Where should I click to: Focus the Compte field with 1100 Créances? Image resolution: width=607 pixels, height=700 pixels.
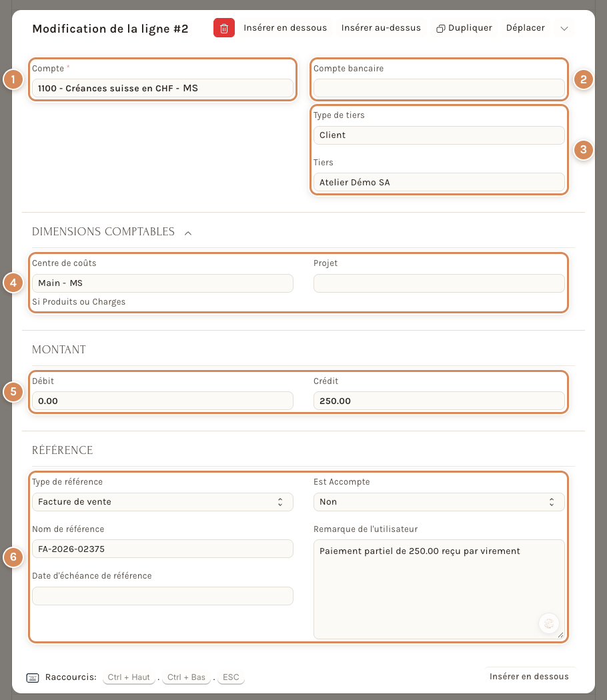point(163,88)
